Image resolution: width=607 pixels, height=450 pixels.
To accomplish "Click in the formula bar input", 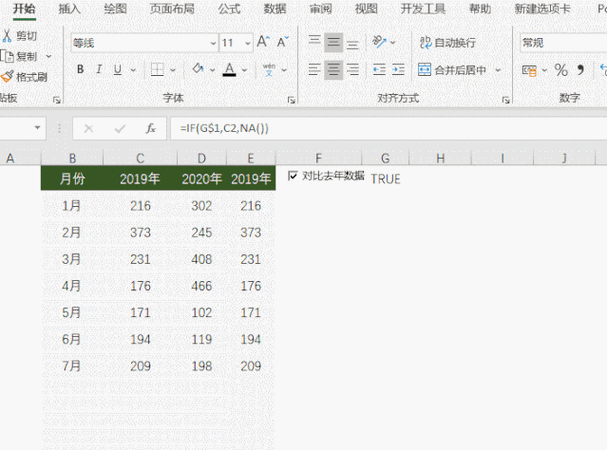I will pyautogui.click(x=389, y=129).
